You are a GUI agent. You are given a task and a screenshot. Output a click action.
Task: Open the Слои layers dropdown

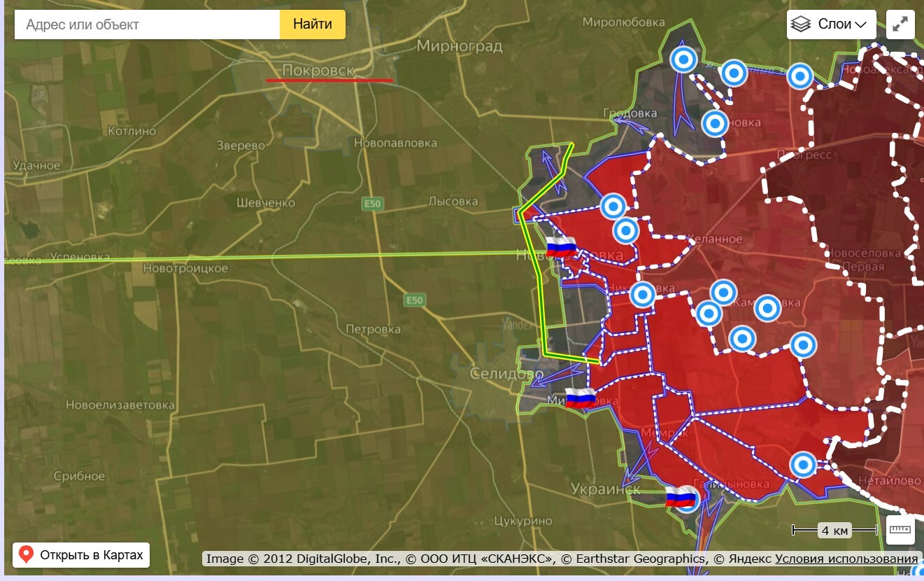click(832, 24)
